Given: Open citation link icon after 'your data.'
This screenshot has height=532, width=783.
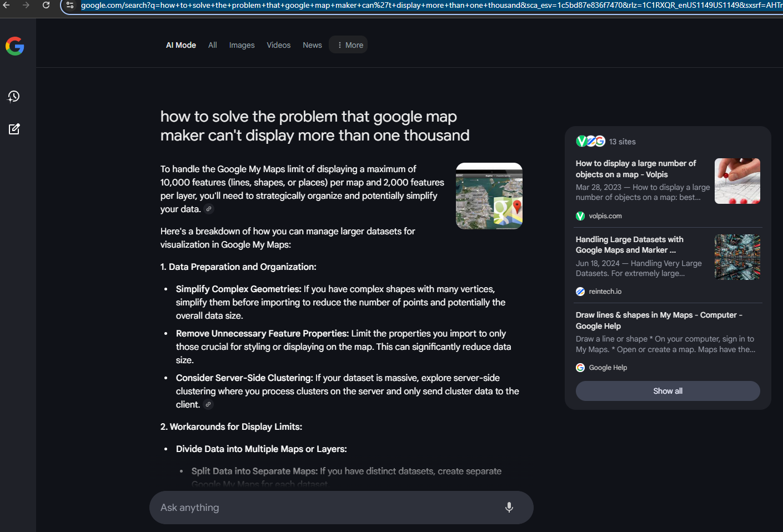Looking at the screenshot, I should [x=209, y=209].
